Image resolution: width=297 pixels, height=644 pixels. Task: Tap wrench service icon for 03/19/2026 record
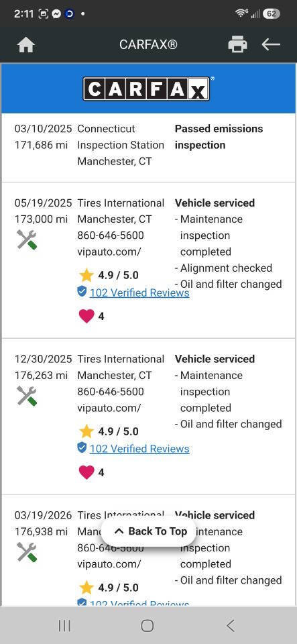[27, 552]
